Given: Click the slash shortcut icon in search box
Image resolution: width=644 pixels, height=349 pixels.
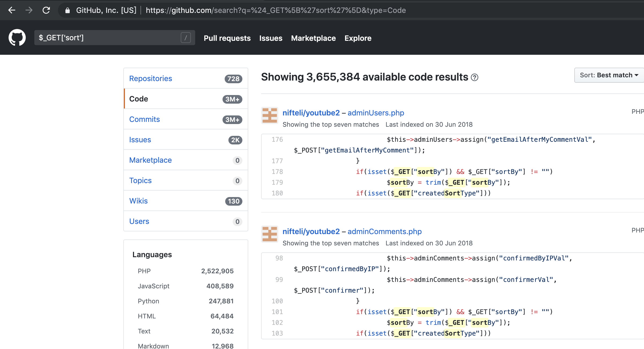Looking at the screenshot, I should (x=186, y=38).
